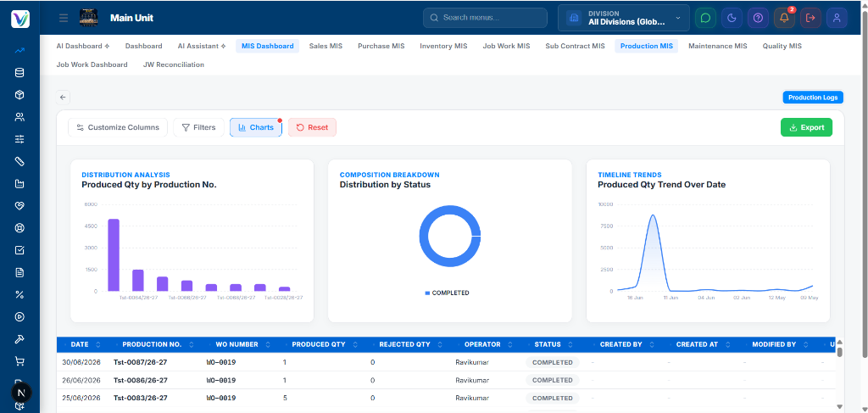Open the Job Work Dashboard tab
868x413 pixels.
pos(92,64)
